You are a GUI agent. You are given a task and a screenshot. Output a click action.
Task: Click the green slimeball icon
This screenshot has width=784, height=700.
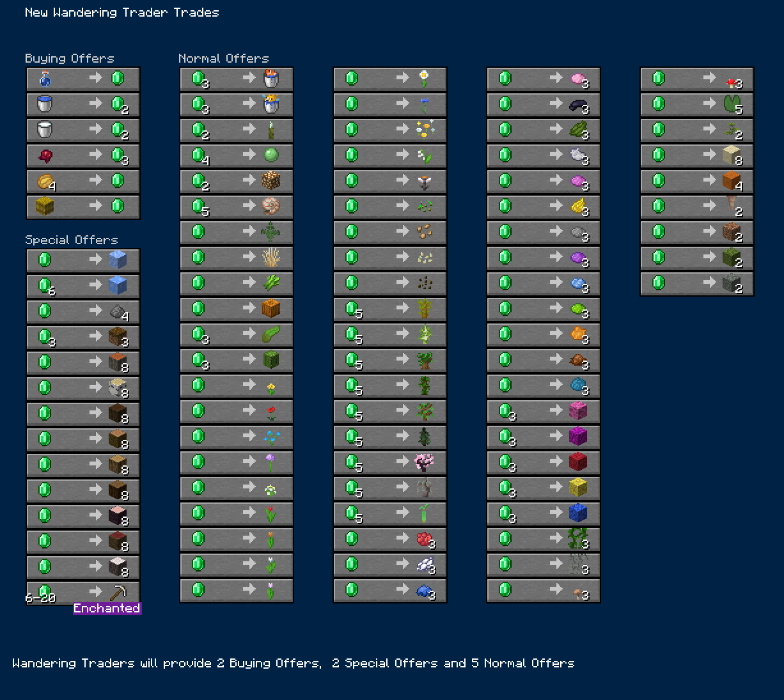tap(271, 155)
